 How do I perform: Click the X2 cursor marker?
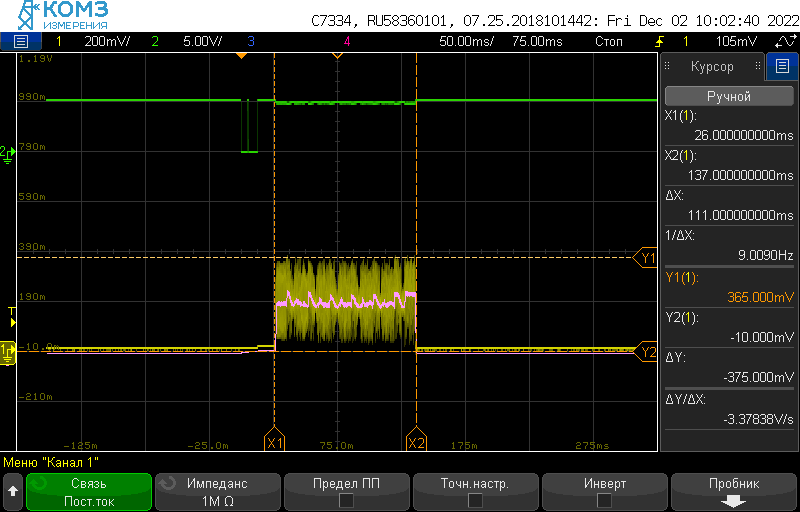click(x=416, y=439)
